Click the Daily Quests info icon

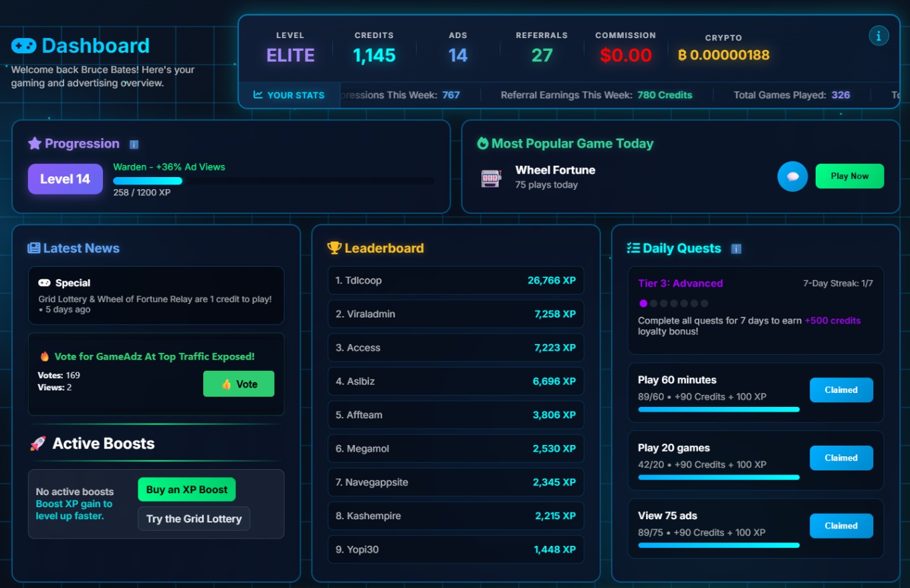click(x=736, y=249)
